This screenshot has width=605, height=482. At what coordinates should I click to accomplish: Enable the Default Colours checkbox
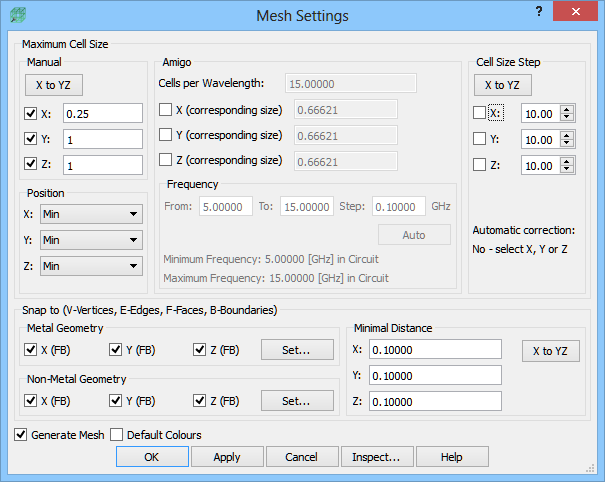point(116,435)
